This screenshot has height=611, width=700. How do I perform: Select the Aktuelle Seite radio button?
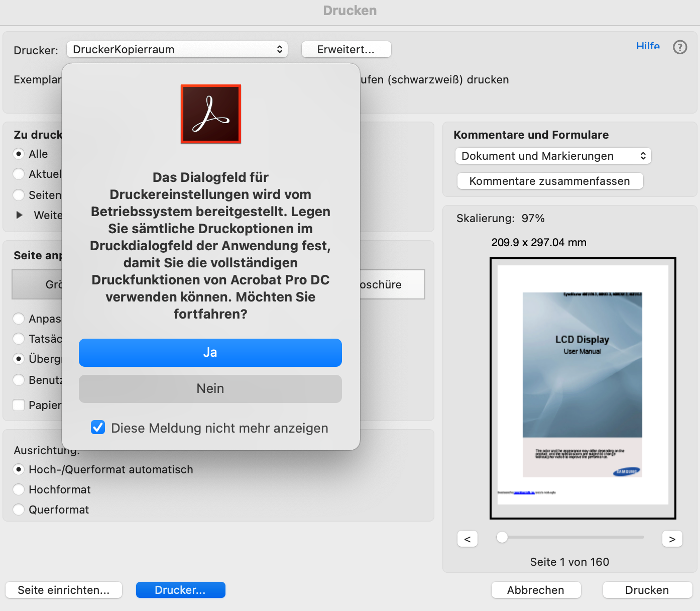(x=19, y=174)
